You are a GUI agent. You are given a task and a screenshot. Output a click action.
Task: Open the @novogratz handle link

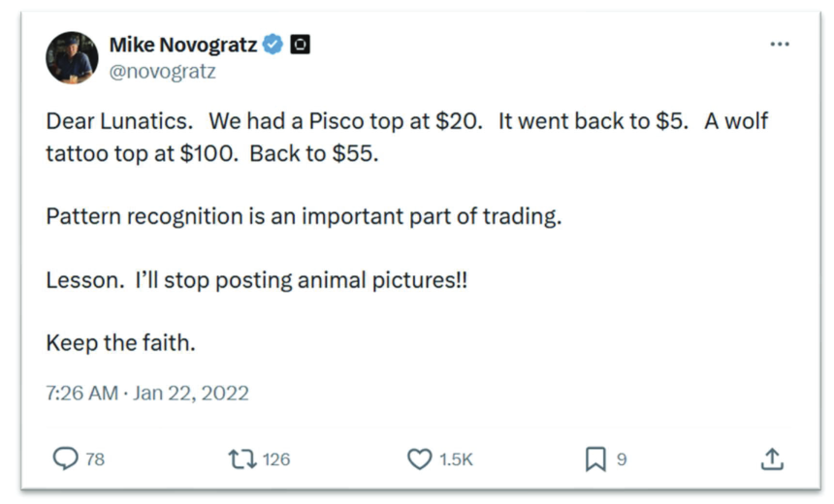tap(162, 71)
